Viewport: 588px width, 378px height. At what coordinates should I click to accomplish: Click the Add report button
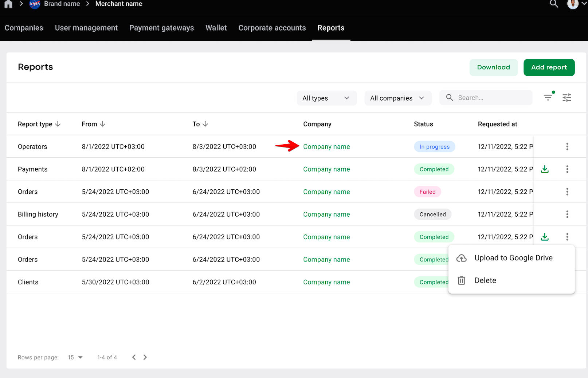coord(549,67)
